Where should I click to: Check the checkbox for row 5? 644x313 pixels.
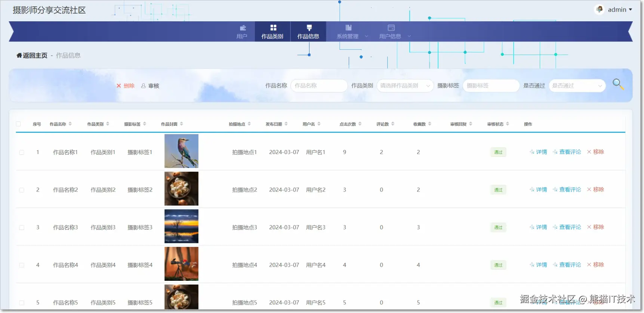click(x=22, y=303)
